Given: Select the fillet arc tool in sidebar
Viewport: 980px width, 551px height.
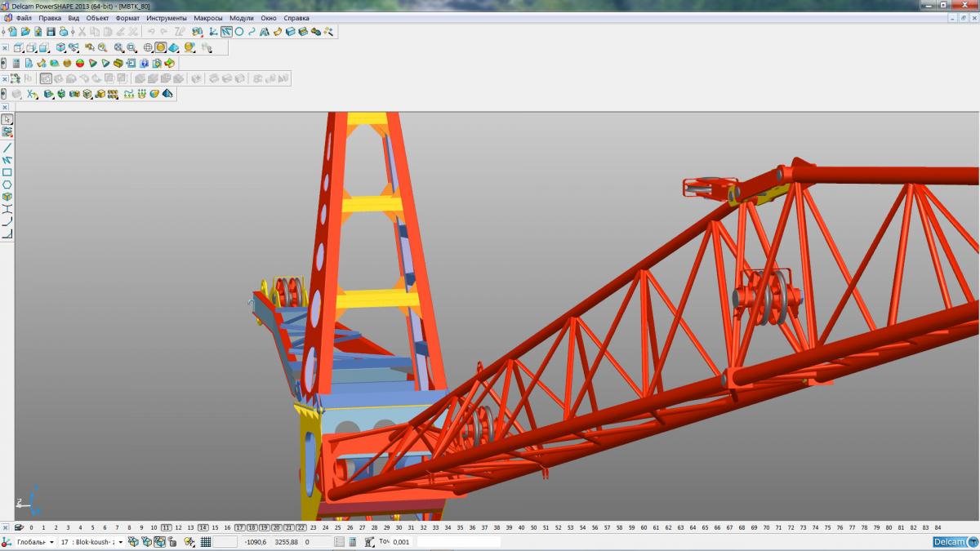Looking at the screenshot, I should coord(7,221).
